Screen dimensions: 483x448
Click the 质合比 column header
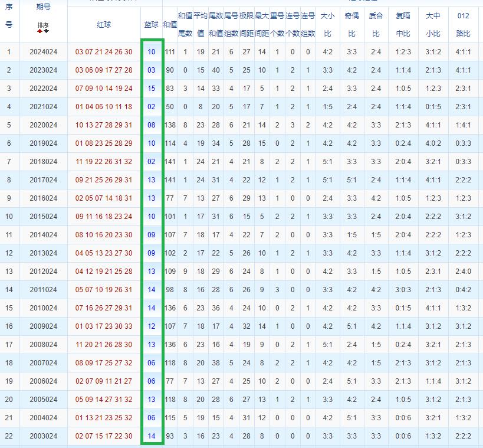tap(376, 25)
